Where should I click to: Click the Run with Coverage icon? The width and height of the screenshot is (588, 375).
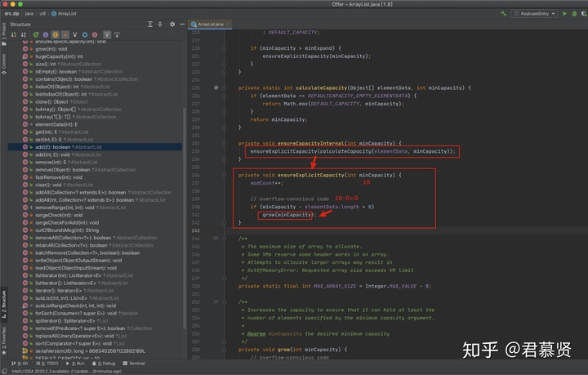584,14
